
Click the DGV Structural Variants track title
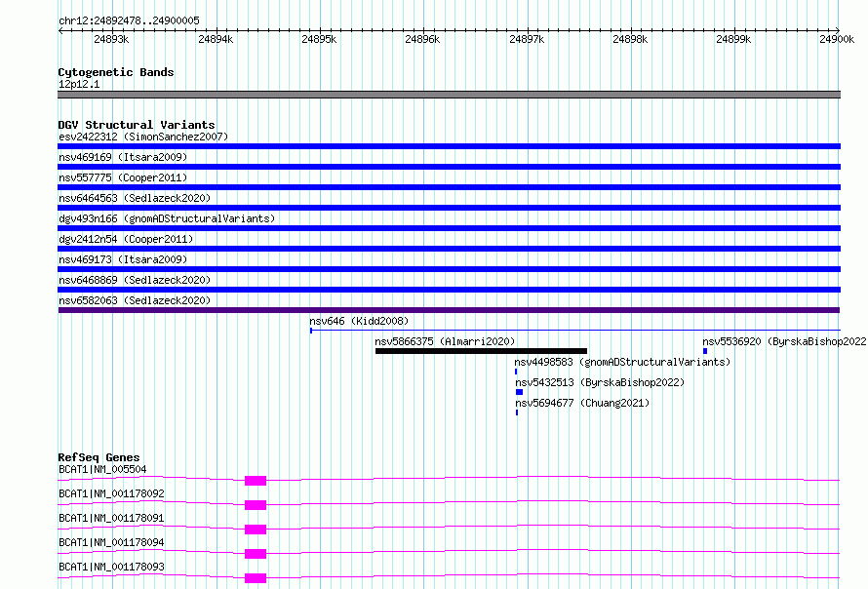137,125
